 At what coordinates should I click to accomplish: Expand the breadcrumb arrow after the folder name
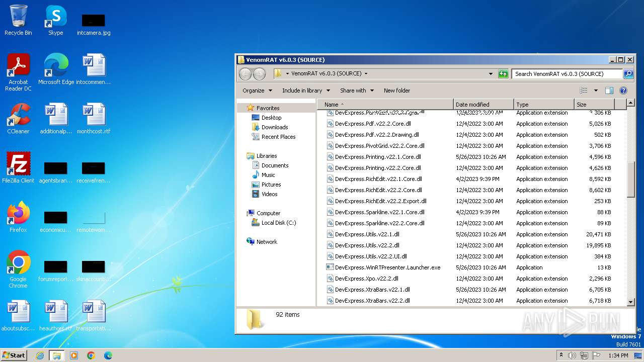click(x=366, y=73)
